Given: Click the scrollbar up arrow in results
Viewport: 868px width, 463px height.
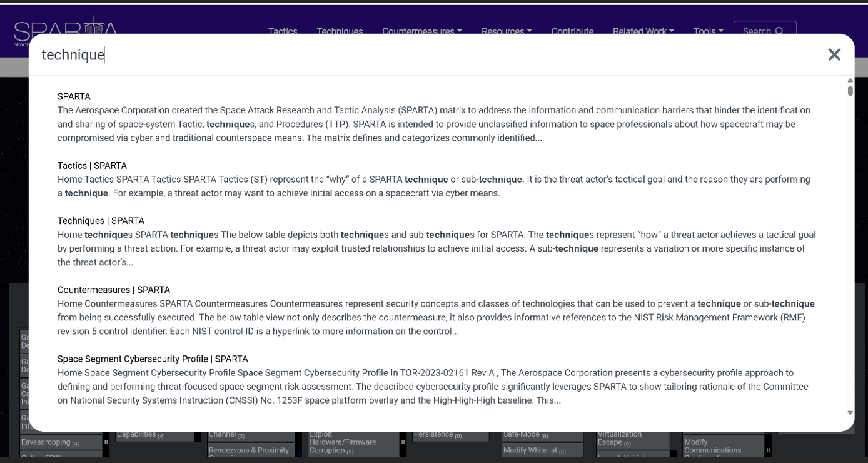Looking at the screenshot, I should [850, 81].
